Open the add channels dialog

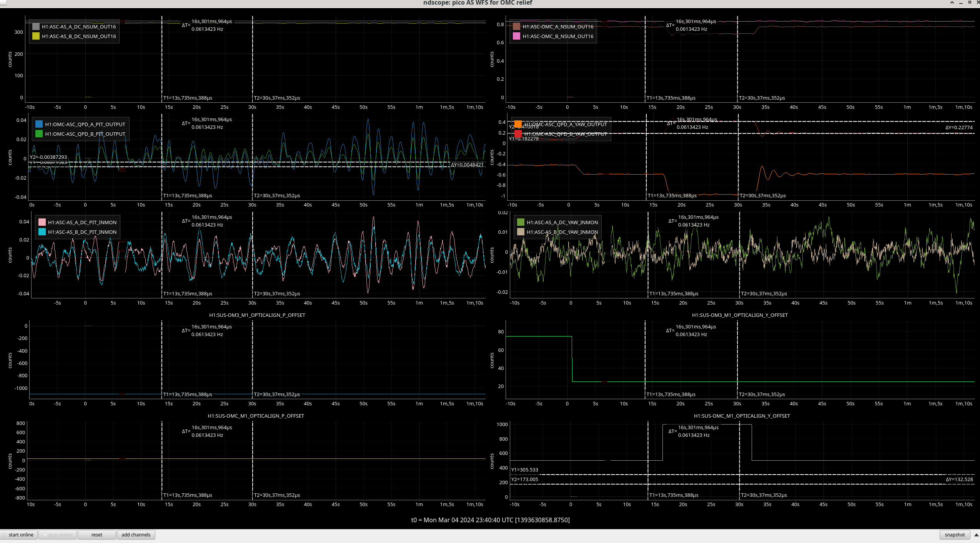point(136,535)
